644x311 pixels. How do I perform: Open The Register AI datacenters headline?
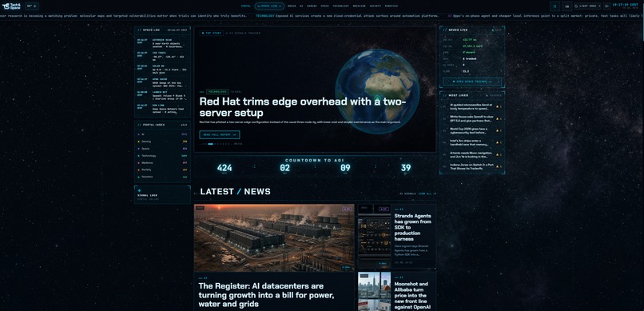[266, 295]
